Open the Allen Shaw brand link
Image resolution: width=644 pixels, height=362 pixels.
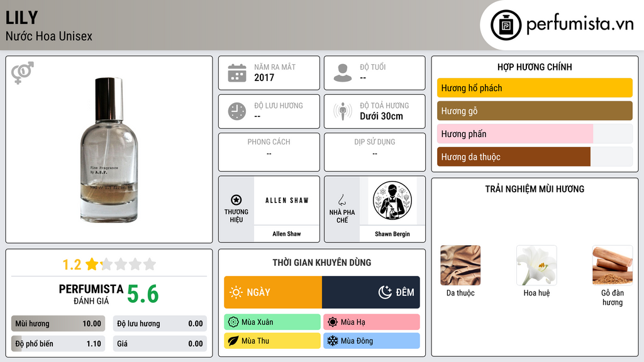[x=287, y=234]
